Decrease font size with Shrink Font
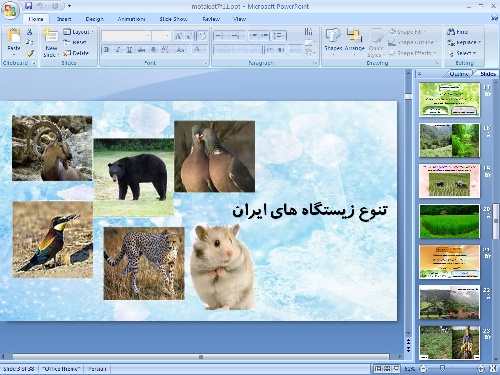 (189, 36)
